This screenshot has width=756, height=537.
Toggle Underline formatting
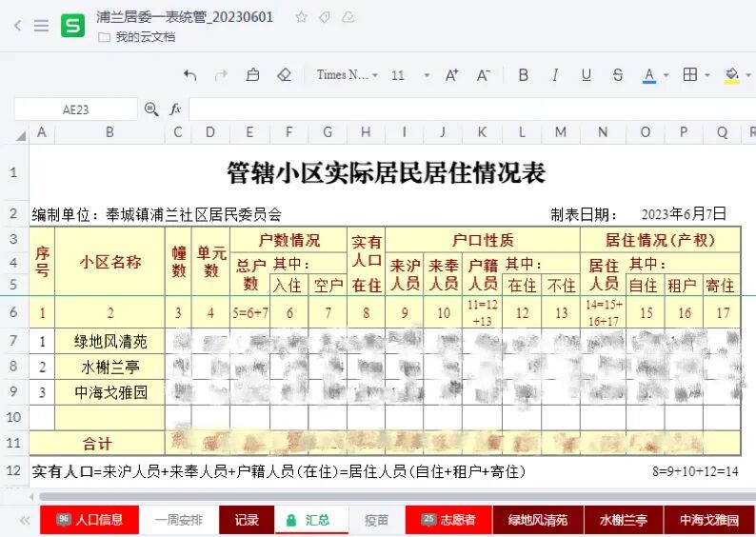[x=587, y=75]
